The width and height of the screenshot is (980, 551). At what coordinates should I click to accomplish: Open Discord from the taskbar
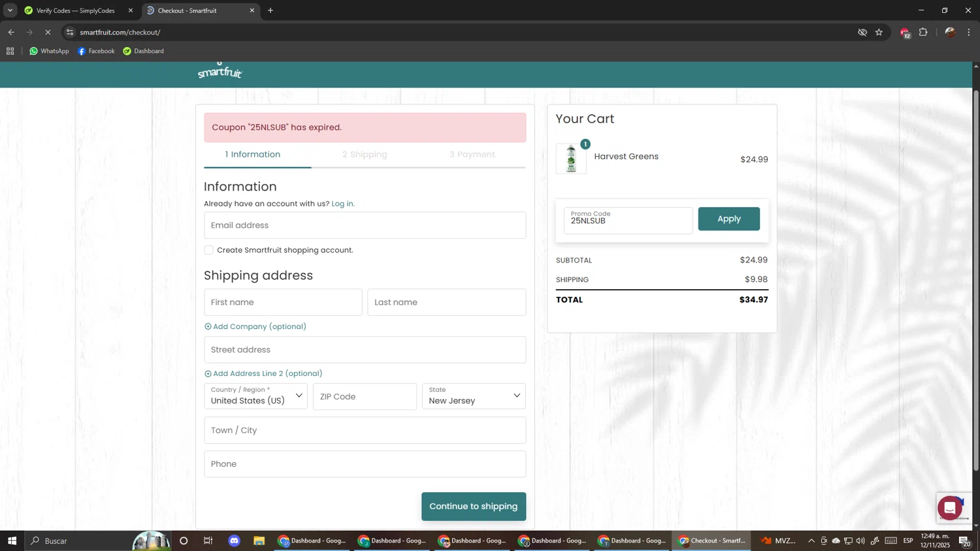click(234, 541)
